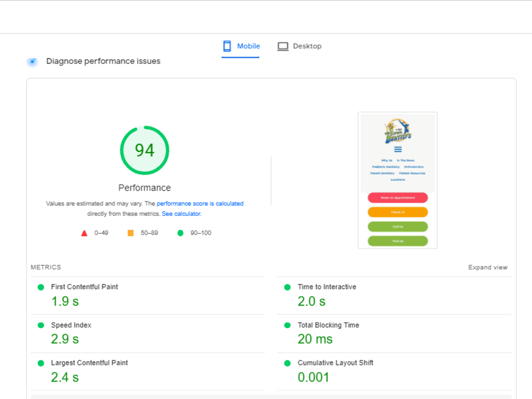Click the green dot beside Total Blocking Time

[x=287, y=326]
